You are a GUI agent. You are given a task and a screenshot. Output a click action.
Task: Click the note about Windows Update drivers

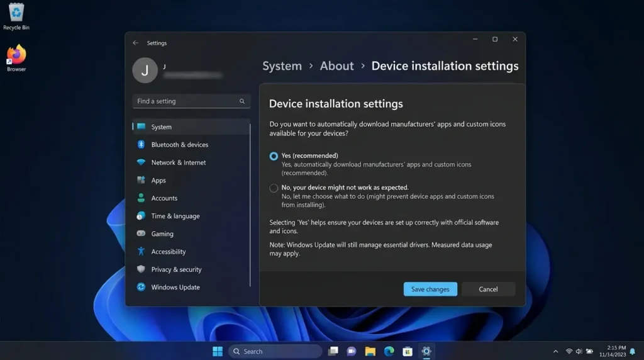click(x=380, y=249)
